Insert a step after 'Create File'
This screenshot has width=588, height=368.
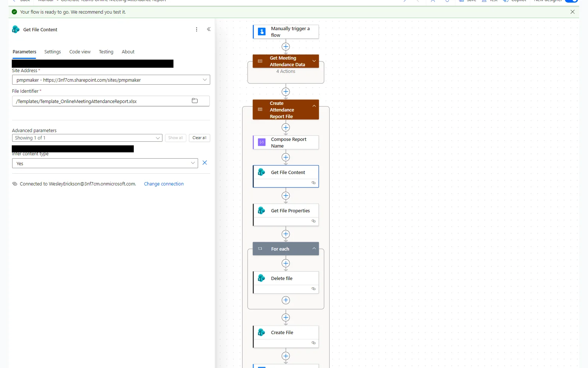286,356
